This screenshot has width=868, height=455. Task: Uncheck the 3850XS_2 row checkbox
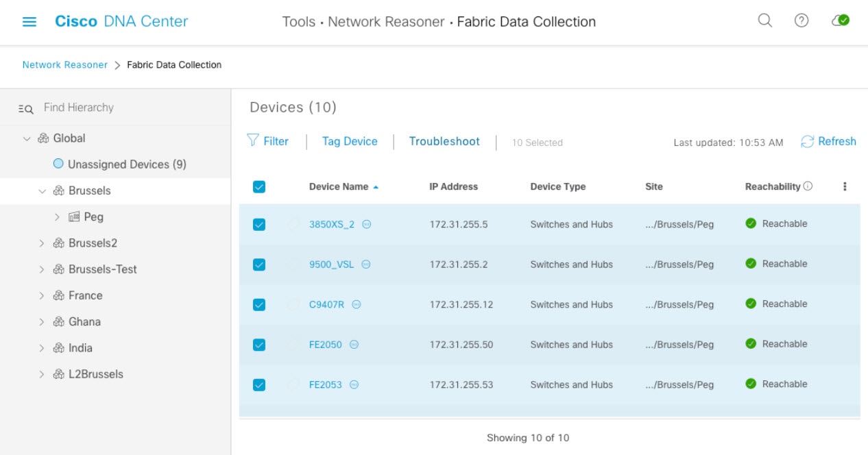pos(259,224)
